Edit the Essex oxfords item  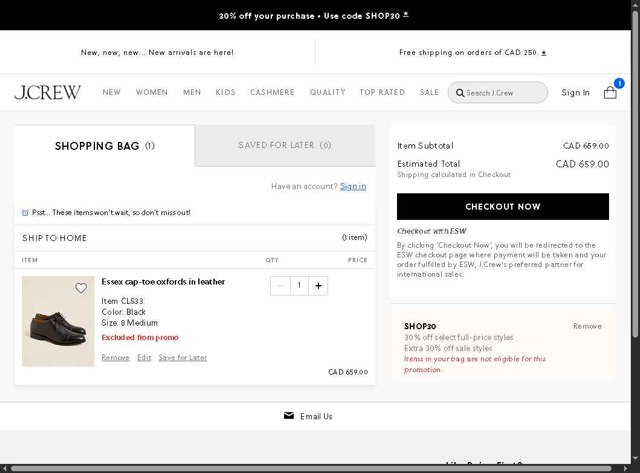click(144, 358)
